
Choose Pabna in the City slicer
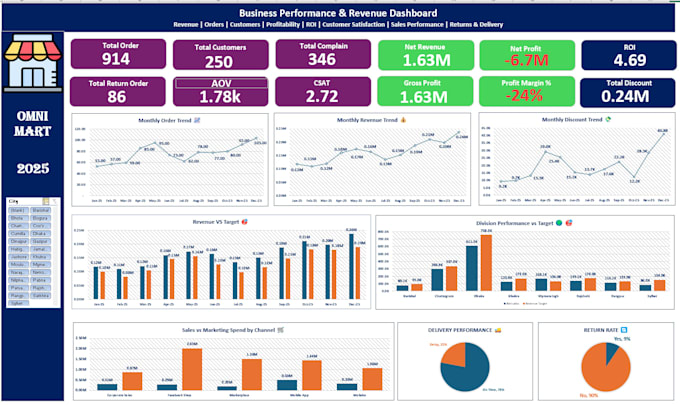pos(40,280)
